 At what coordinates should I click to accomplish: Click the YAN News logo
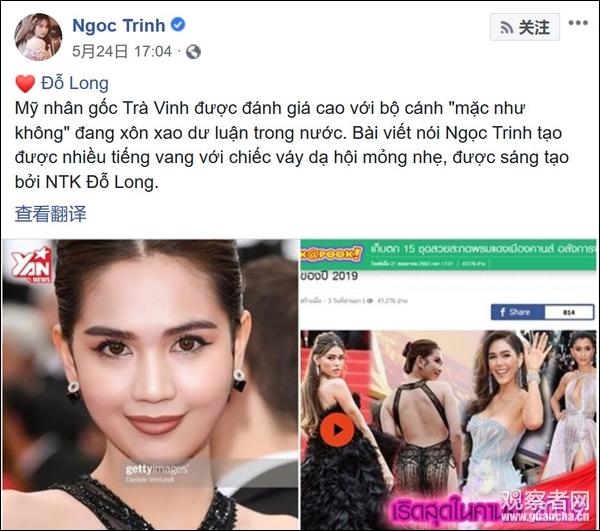pyautogui.click(x=31, y=265)
